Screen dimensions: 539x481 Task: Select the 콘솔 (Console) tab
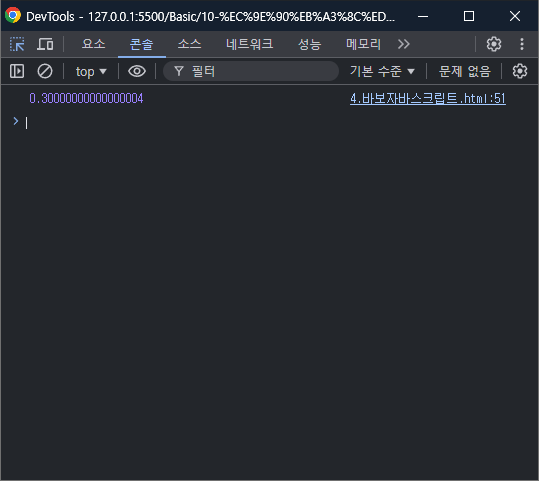141,44
